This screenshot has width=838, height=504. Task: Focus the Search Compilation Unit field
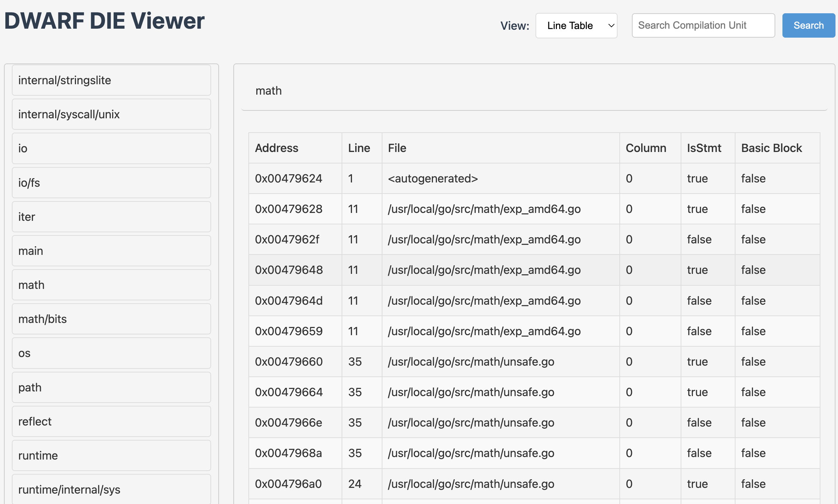tap(703, 25)
